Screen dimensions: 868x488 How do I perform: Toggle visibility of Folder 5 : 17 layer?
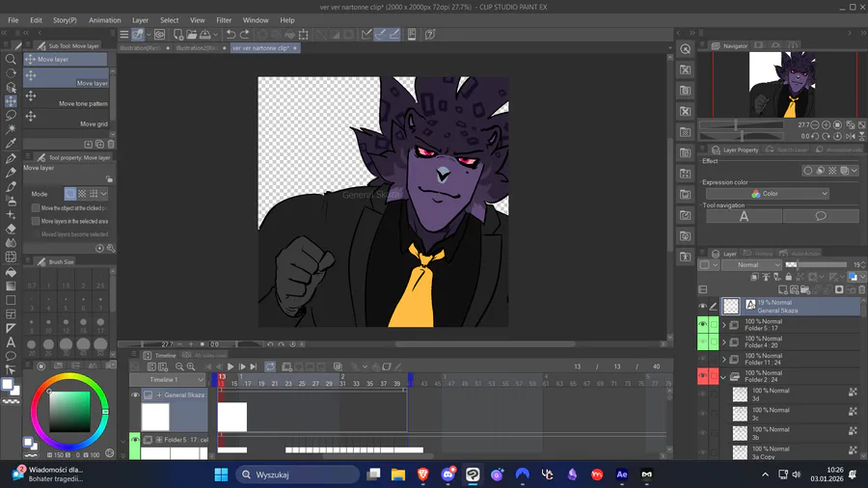(x=702, y=325)
